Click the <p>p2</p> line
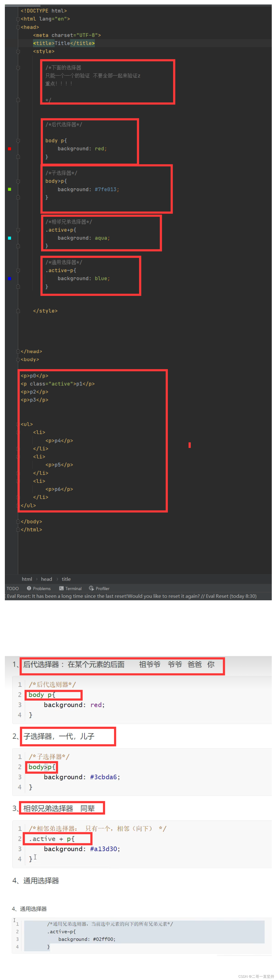The height and width of the screenshot is (980, 277). [x=34, y=392]
